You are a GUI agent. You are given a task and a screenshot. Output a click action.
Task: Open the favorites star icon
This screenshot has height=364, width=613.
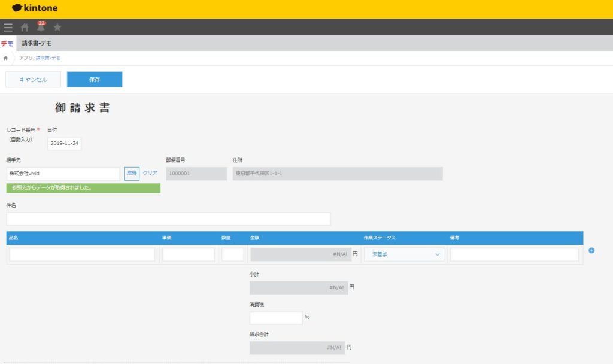tap(57, 27)
